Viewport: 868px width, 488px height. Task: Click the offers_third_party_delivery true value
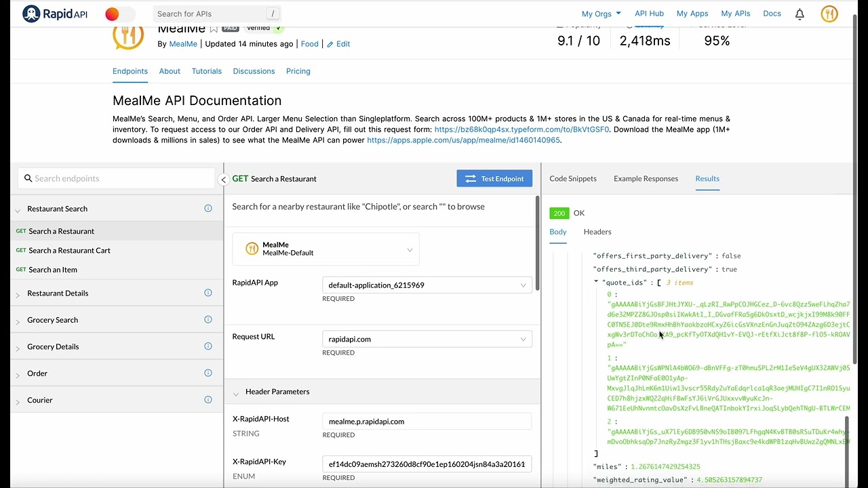tap(729, 269)
